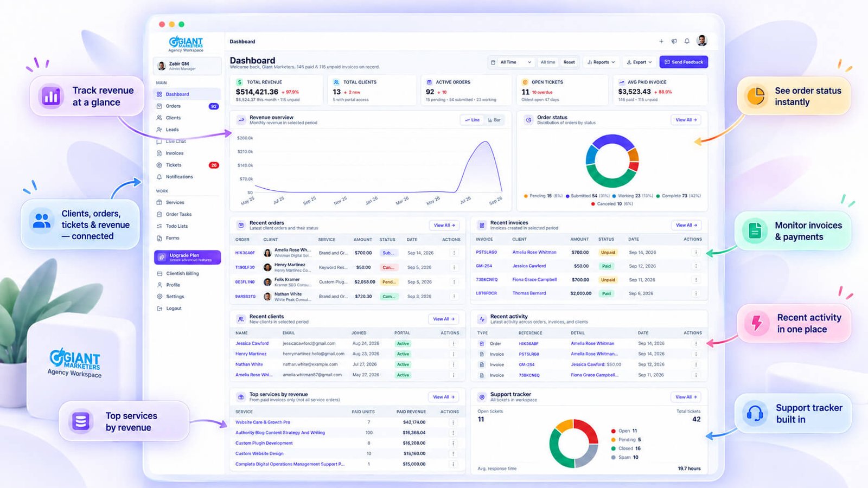Click the "$16,366.04" paid revenue value
The height and width of the screenshot is (488, 868).
click(x=414, y=433)
